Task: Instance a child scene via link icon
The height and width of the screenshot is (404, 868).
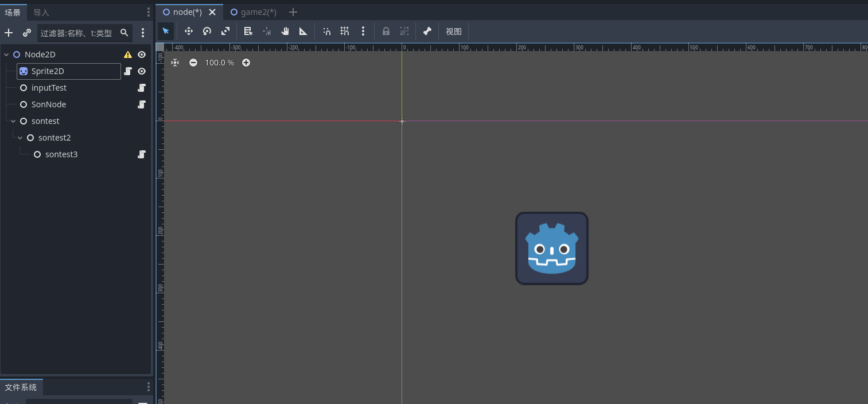Action: 27,33
